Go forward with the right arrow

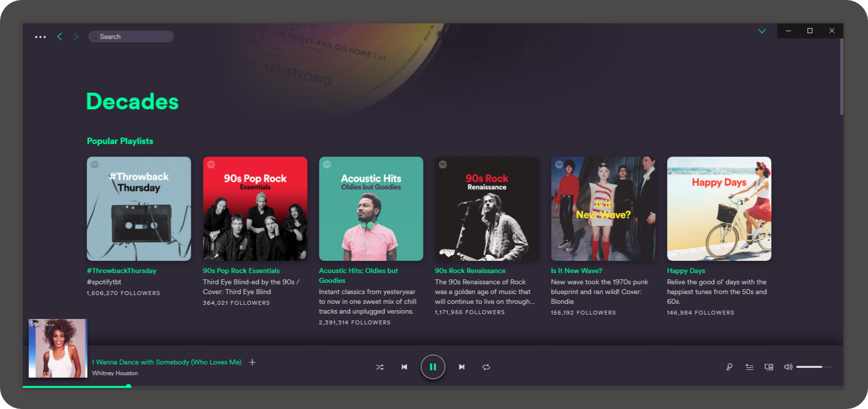(x=76, y=37)
